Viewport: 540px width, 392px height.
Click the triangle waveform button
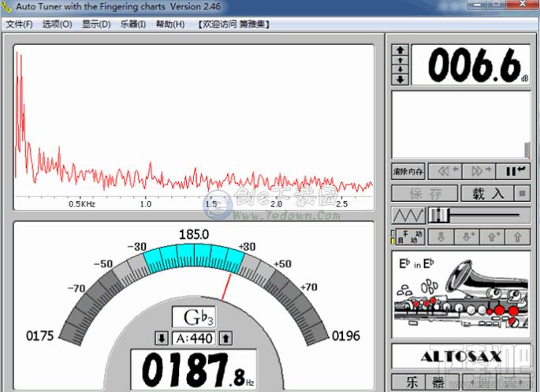pyautogui.click(x=408, y=215)
